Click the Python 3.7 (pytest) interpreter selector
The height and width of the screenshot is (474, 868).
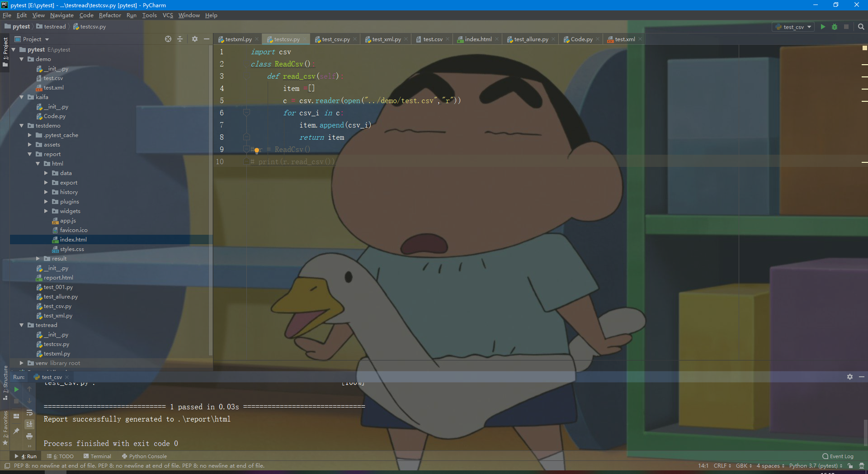(816, 466)
